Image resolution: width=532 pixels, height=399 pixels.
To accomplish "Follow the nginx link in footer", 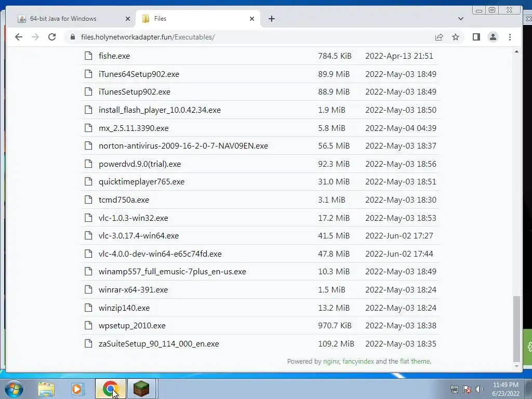I will (x=331, y=362).
